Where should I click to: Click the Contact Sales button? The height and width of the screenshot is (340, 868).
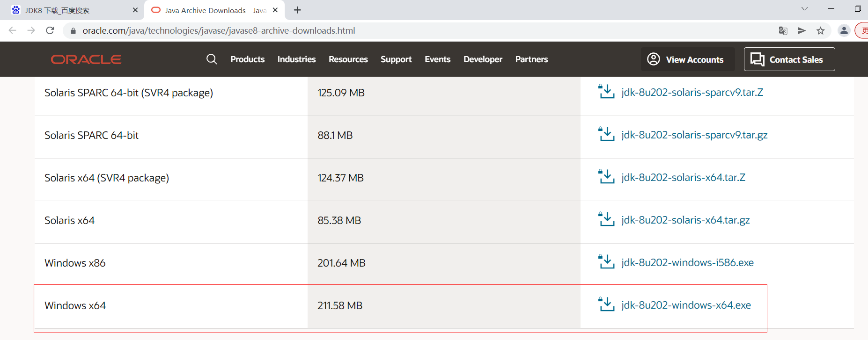coord(789,59)
